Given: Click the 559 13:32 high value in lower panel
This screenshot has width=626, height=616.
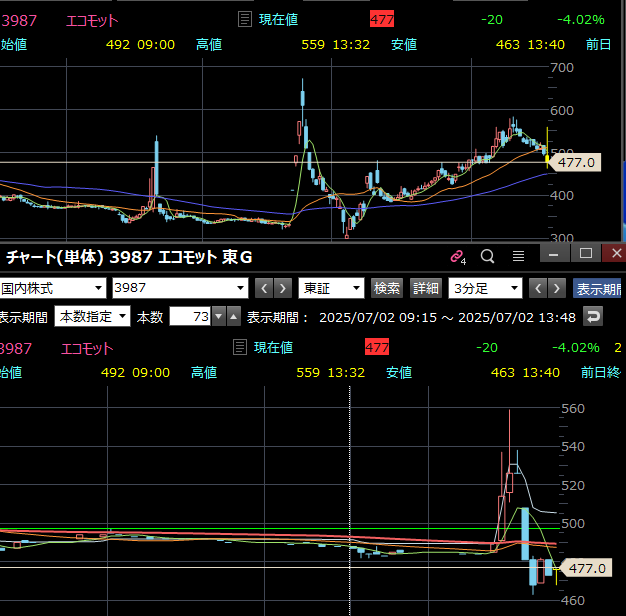Looking at the screenshot, I should pyautogui.click(x=331, y=372).
